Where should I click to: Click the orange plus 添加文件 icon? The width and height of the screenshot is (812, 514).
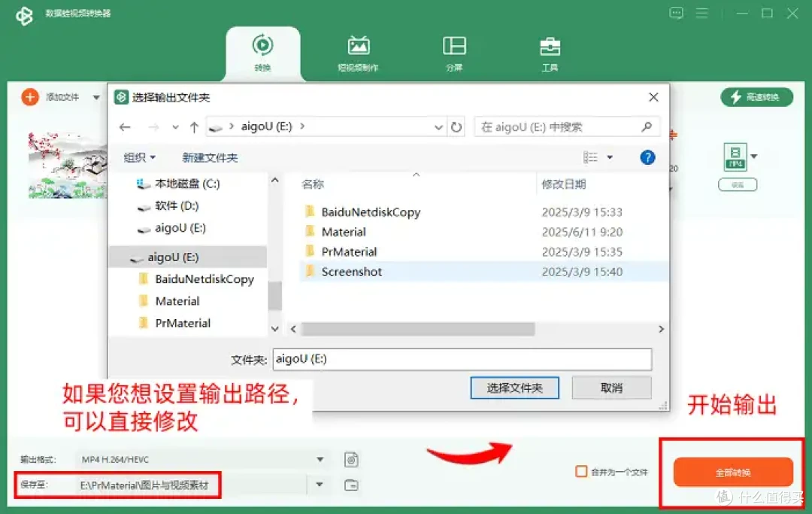click(x=30, y=97)
